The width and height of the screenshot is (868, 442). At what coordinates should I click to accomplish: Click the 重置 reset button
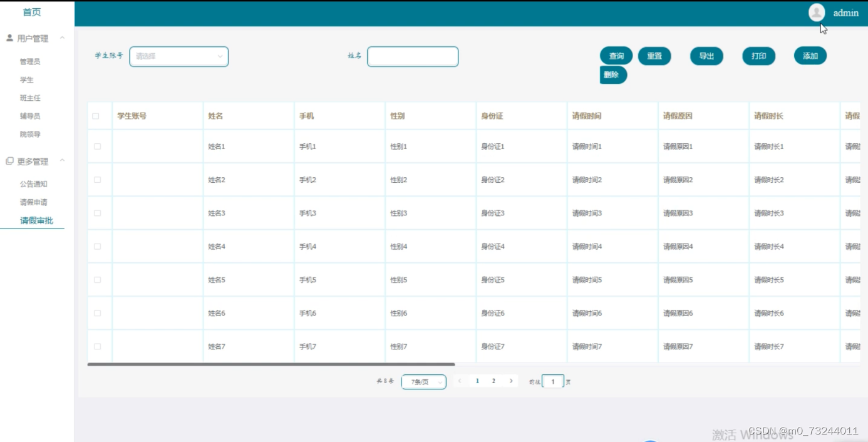pyautogui.click(x=654, y=56)
